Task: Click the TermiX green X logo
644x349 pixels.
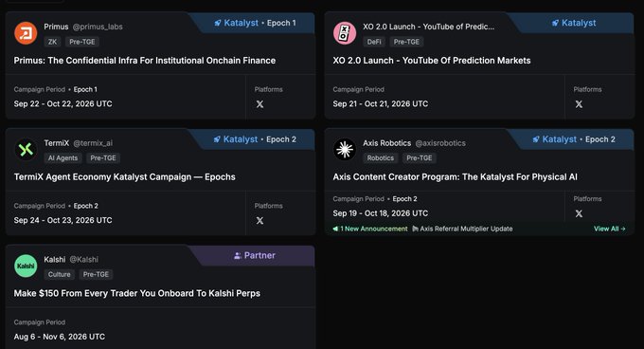Action: pyautogui.click(x=26, y=149)
